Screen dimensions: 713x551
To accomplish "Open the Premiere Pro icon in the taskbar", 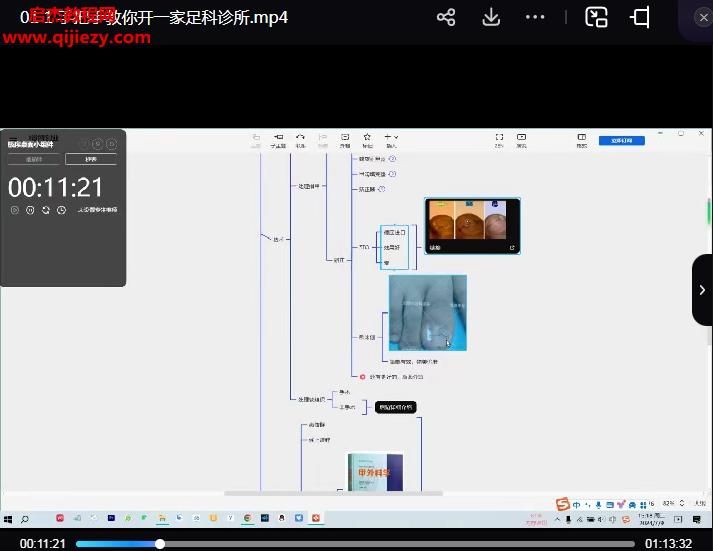I will (x=111, y=518).
